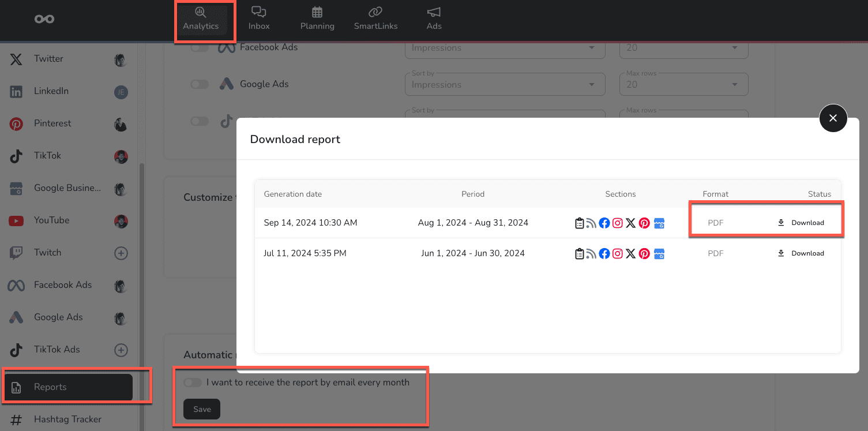Click the Period column header
The width and height of the screenshot is (868, 431).
(x=473, y=194)
